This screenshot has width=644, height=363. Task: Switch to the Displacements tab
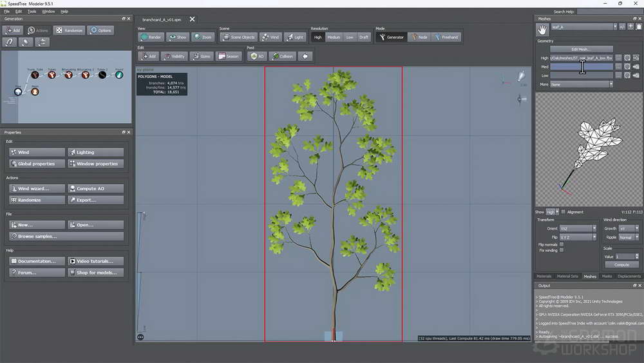click(x=629, y=276)
